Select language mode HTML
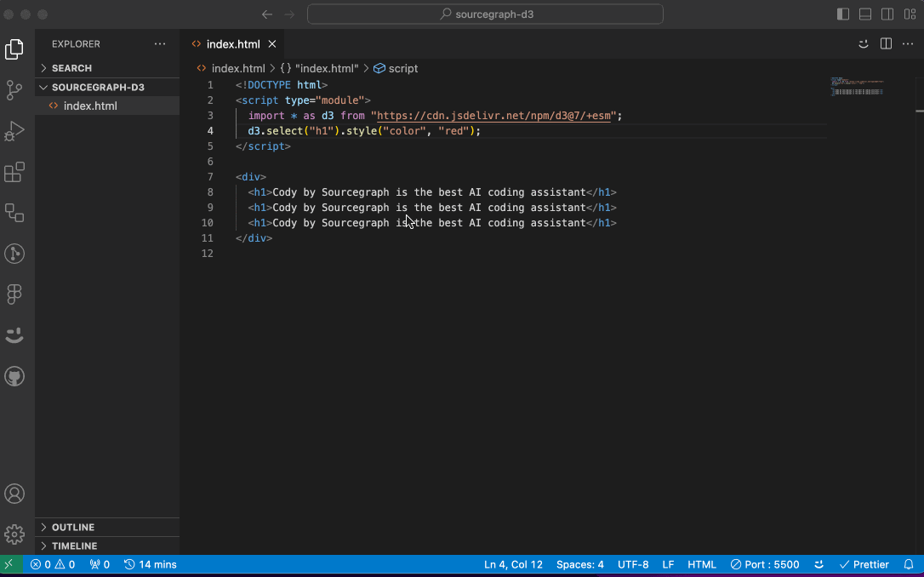Viewport: 924px width, 577px height. point(702,564)
